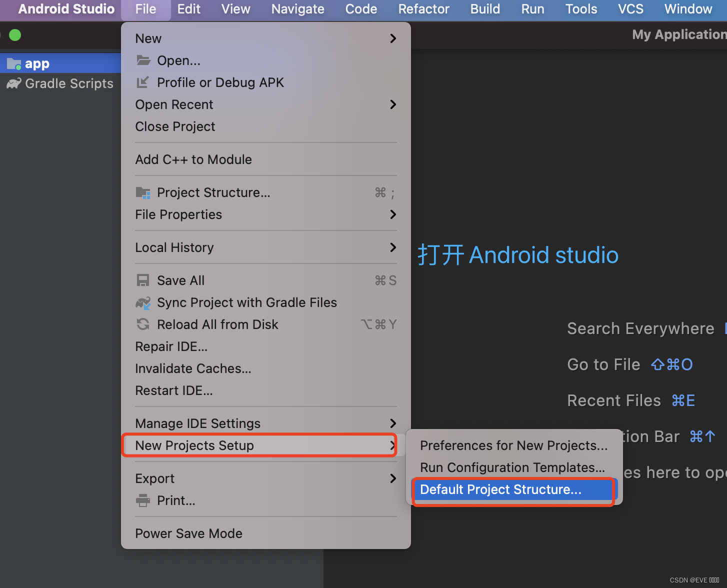Open the Tools menu
The width and height of the screenshot is (727, 588).
tap(581, 9)
